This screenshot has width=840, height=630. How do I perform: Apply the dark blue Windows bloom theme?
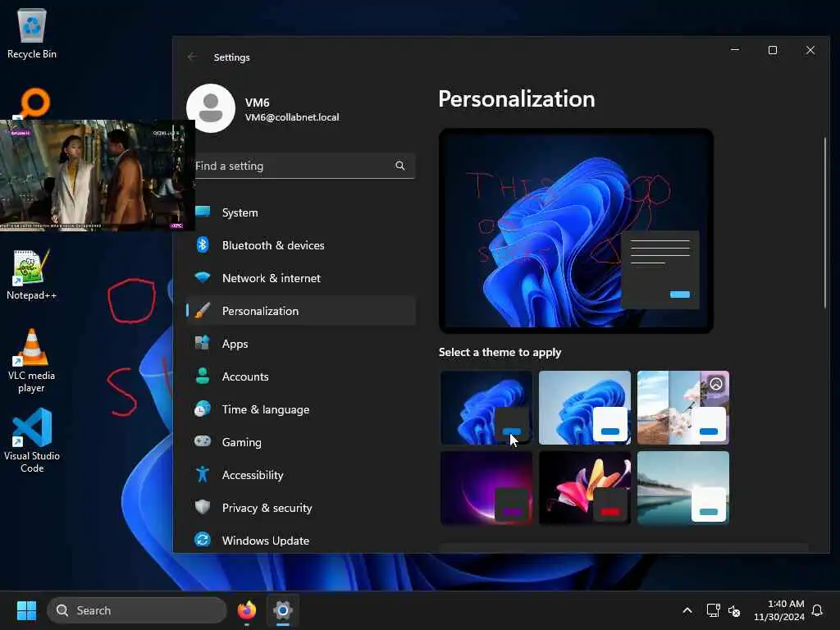[486, 408]
